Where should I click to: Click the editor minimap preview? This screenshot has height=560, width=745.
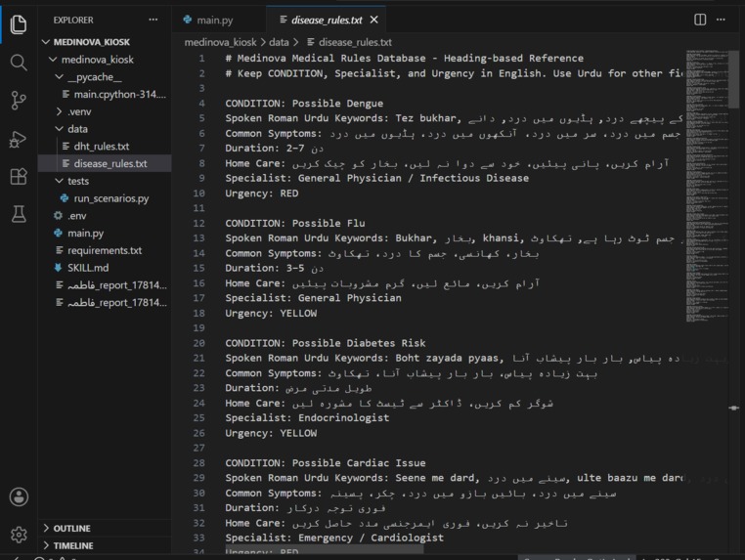(707, 187)
